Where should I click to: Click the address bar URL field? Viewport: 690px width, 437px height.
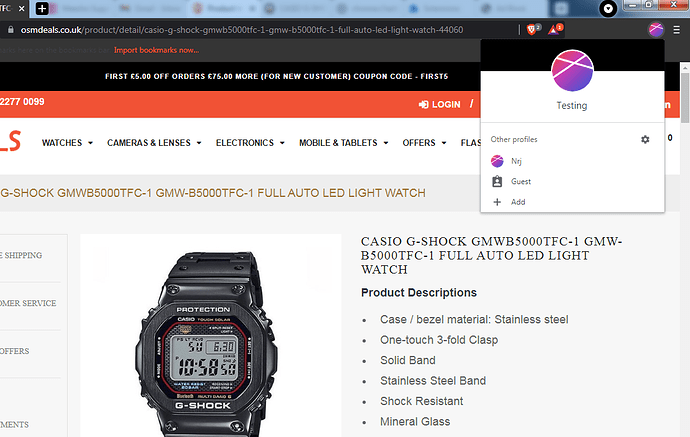(x=262, y=30)
